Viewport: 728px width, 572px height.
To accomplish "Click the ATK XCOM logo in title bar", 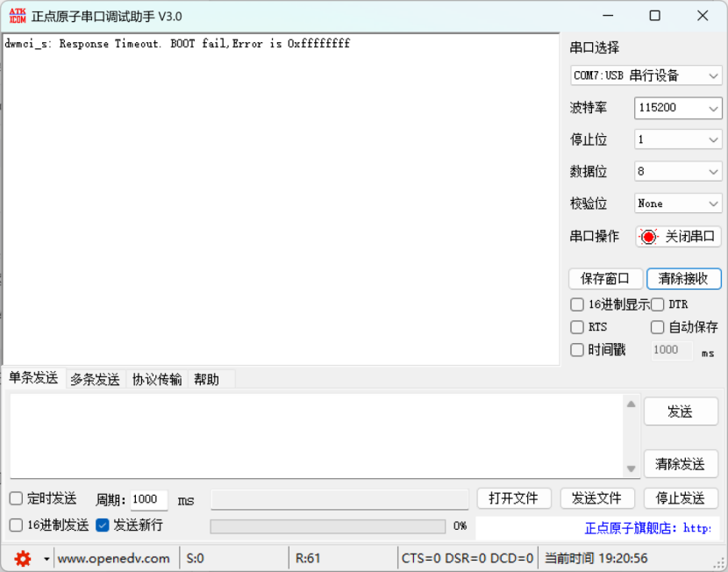I will click(x=17, y=16).
